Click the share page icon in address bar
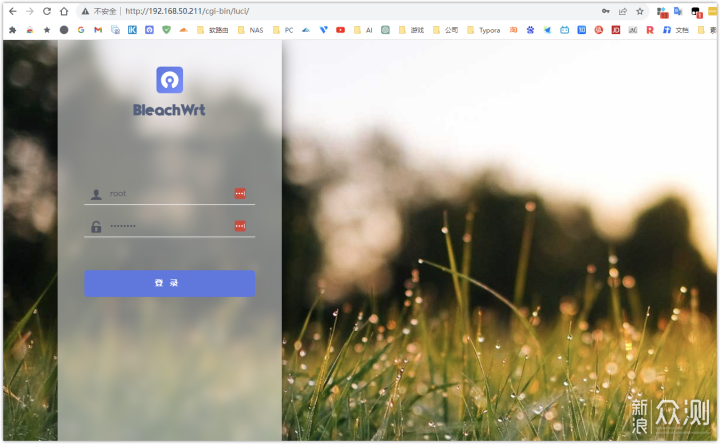 [623, 11]
